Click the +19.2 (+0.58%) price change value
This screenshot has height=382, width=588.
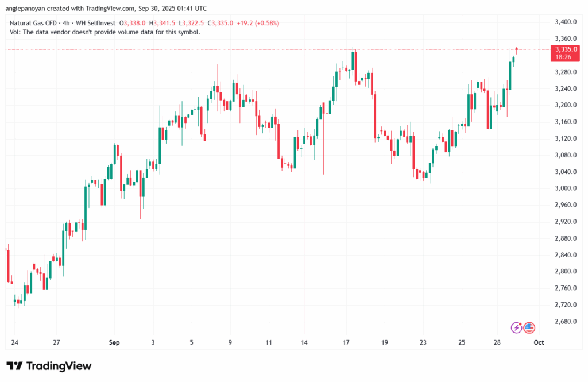coord(251,22)
